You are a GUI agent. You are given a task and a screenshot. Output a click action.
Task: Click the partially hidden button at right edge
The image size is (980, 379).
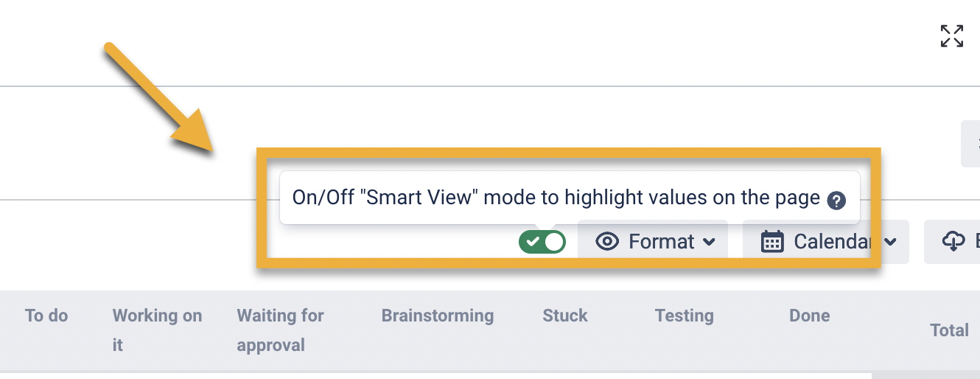(971, 144)
